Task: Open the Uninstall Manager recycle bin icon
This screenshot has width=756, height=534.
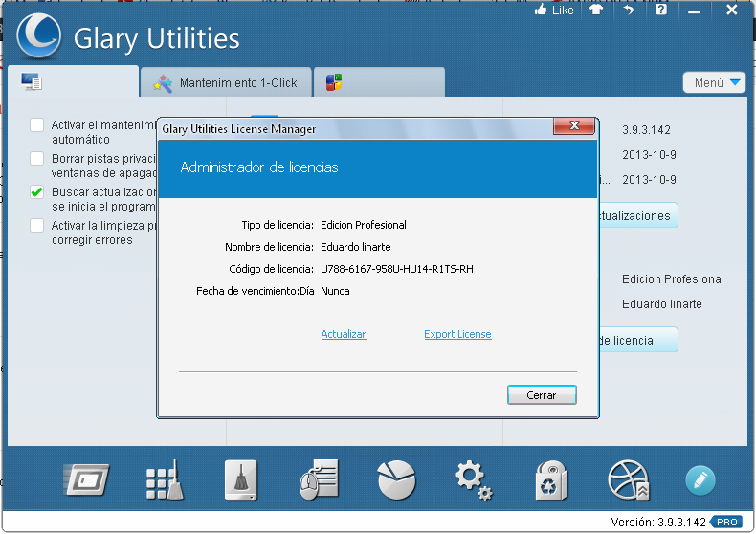Action: (x=551, y=480)
